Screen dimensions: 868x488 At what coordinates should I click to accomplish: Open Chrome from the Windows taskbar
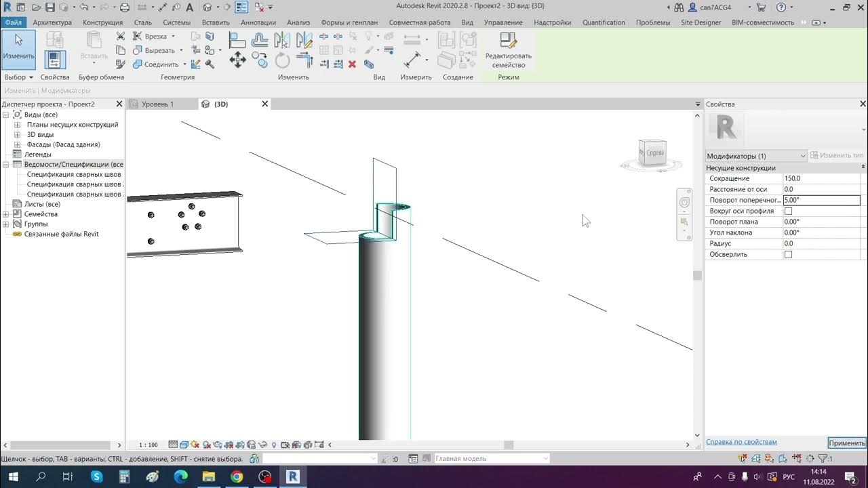[237, 476]
